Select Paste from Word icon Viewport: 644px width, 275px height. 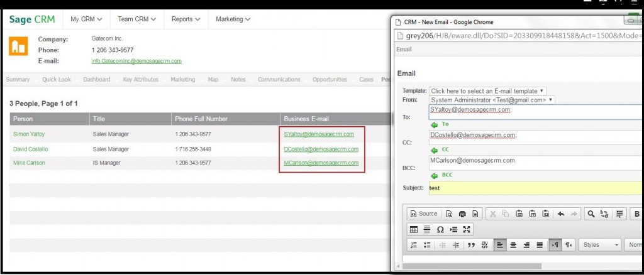tap(546, 214)
